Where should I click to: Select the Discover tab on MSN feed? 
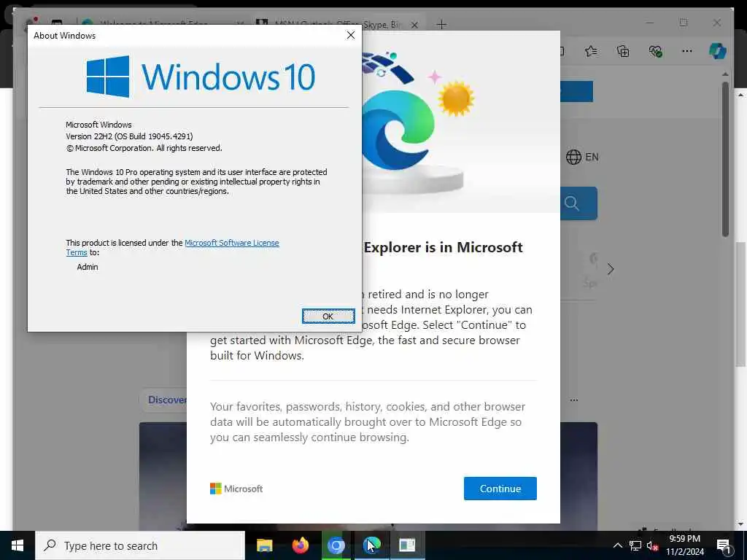click(x=166, y=400)
